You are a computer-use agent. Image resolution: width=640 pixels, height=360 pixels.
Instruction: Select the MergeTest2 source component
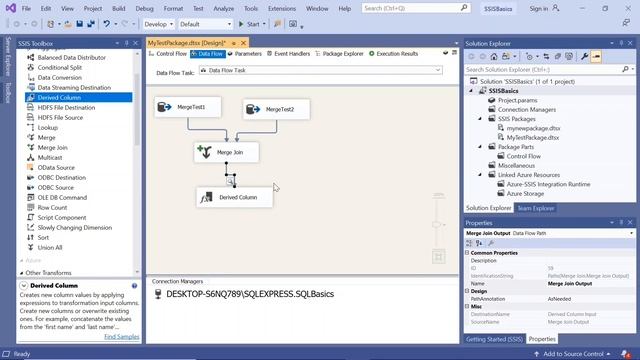tap(276, 109)
